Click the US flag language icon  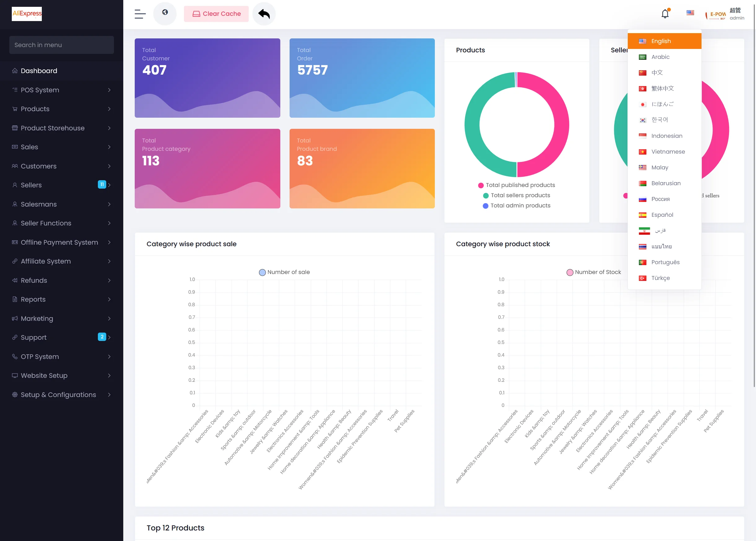pos(690,13)
